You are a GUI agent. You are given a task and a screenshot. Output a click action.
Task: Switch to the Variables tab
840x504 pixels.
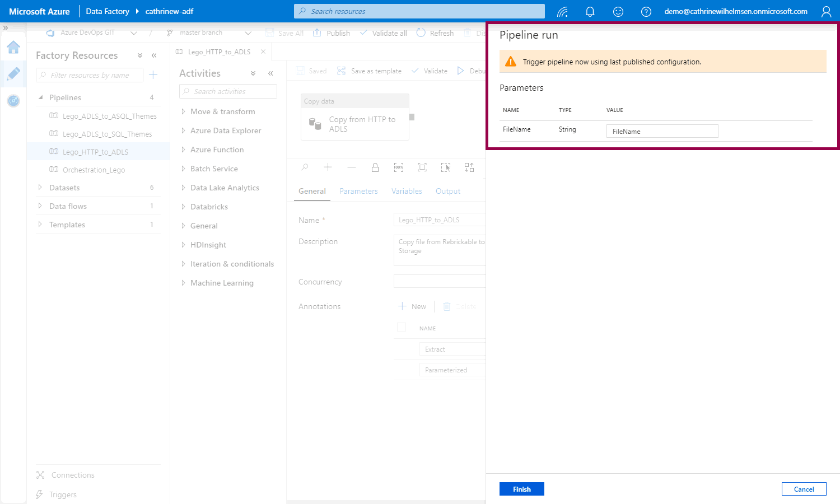pos(407,191)
